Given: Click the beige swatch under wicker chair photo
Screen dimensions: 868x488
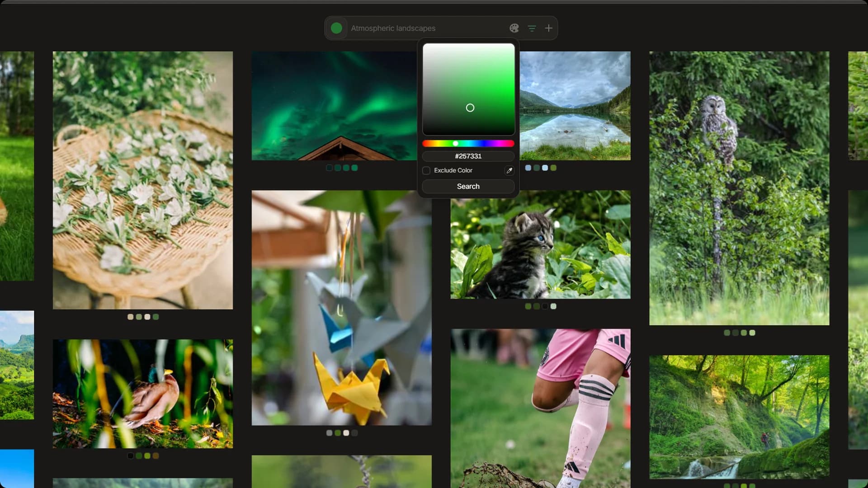Looking at the screenshot, I should [130, 317].
